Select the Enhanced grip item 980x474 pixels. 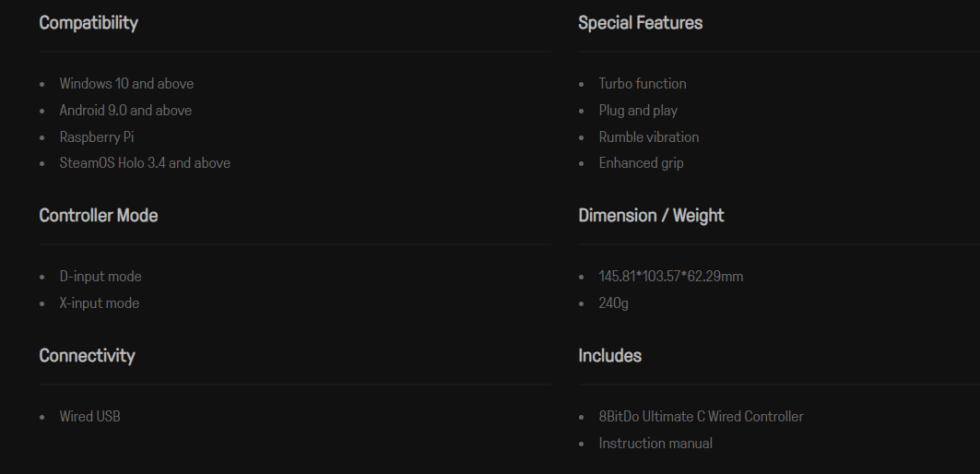pos(641,163)
